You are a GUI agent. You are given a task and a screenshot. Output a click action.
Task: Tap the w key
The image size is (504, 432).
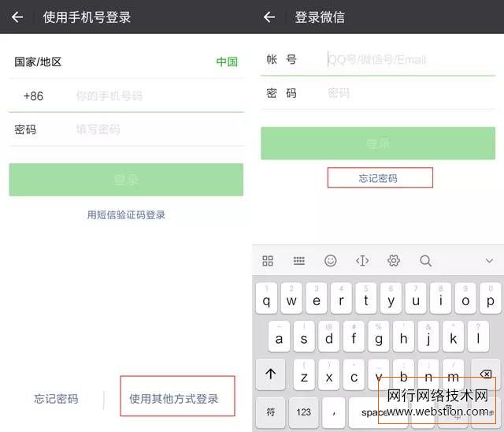tap(291, 299)
